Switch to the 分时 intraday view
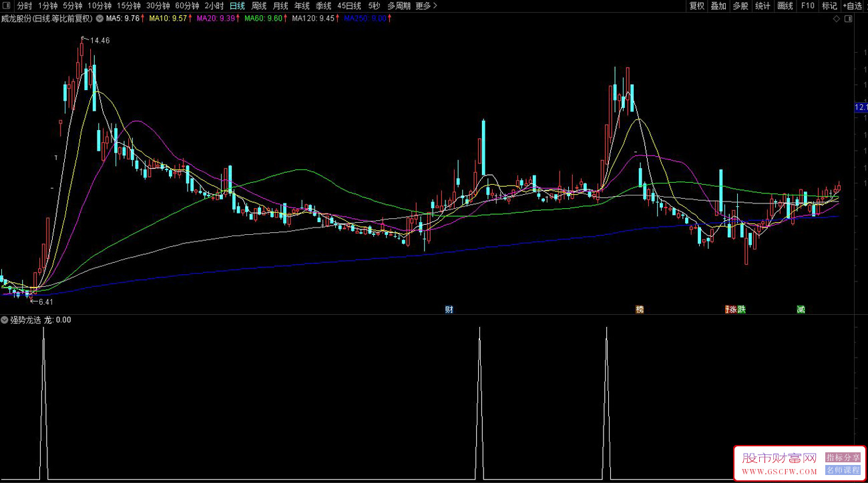The width and height of the screenshot is (868, 483). tap(24, 6)
